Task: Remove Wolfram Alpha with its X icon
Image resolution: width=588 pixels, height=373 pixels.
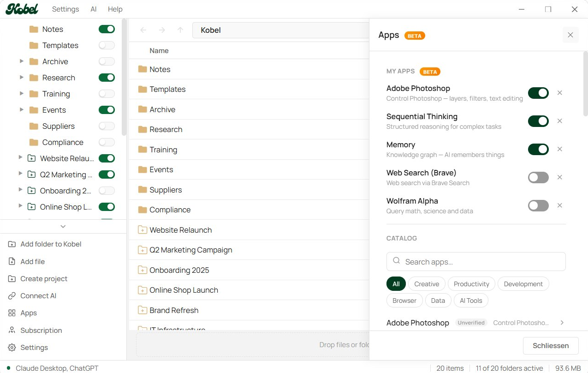Action: 559,205
